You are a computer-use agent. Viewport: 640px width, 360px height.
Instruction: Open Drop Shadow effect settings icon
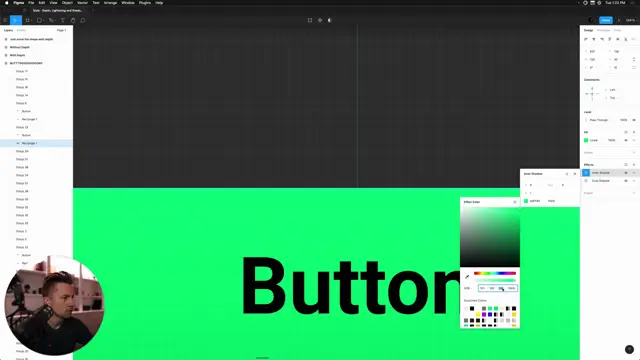pos(586,181)
